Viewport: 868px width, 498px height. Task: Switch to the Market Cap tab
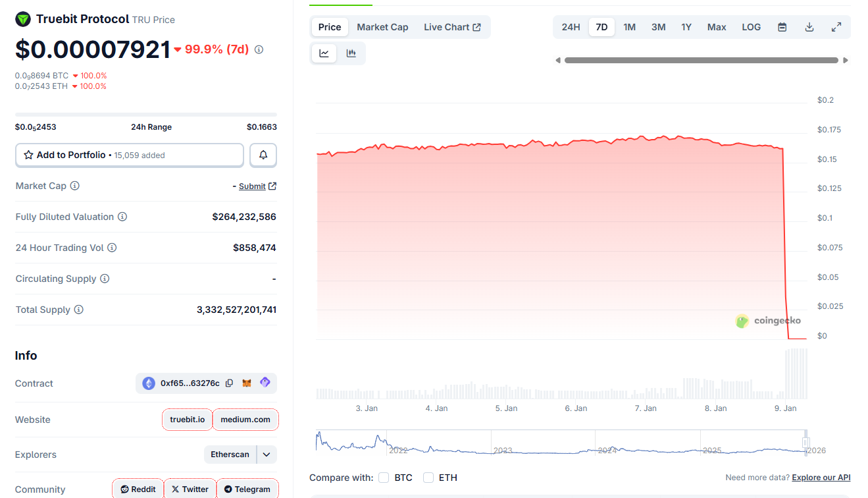tap(382, 26)
